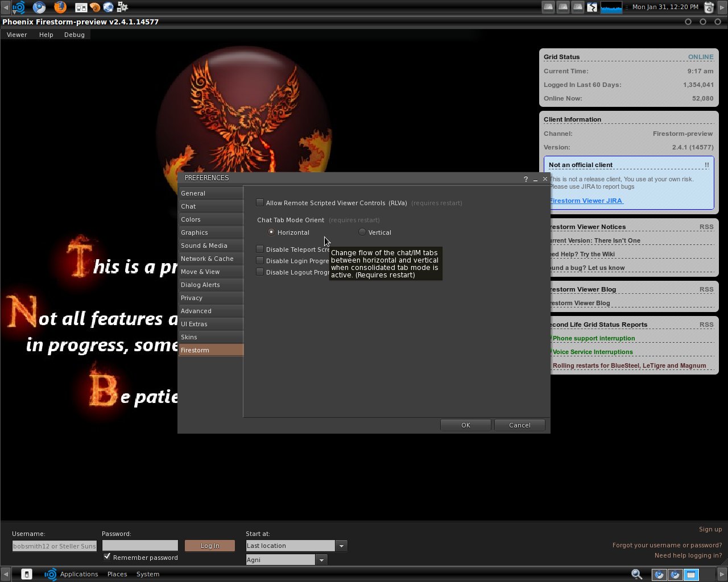Switch to the Graphics preferences tab
The image size is (728, 582).
tap(211, 232)
